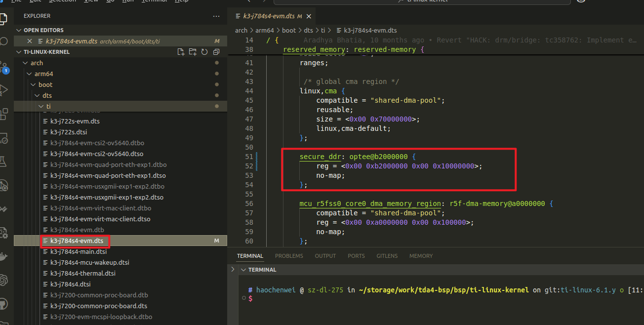Viewport: 644px width, 325px height.
Task: Click line number 56 in the gutter
Action: click(x=248, y=203)
